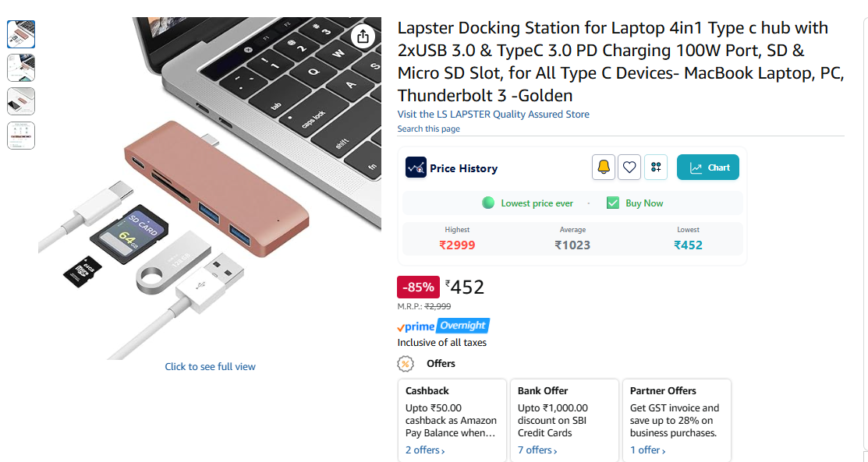Image resolution: width=868 pixels, height=462 pixels.
Task: Select the first product thumbnail
Action: point(21,34)
